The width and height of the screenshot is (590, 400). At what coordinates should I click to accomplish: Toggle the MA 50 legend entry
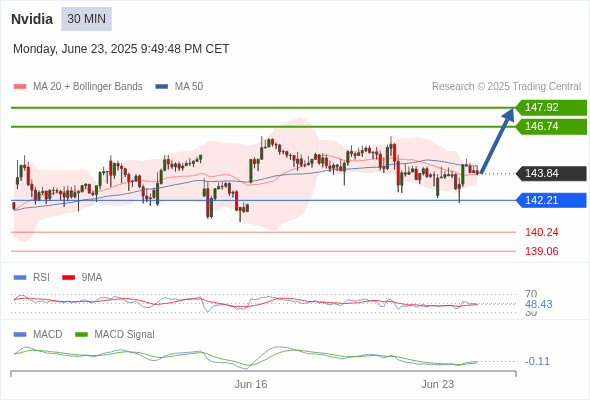[179, 87]
